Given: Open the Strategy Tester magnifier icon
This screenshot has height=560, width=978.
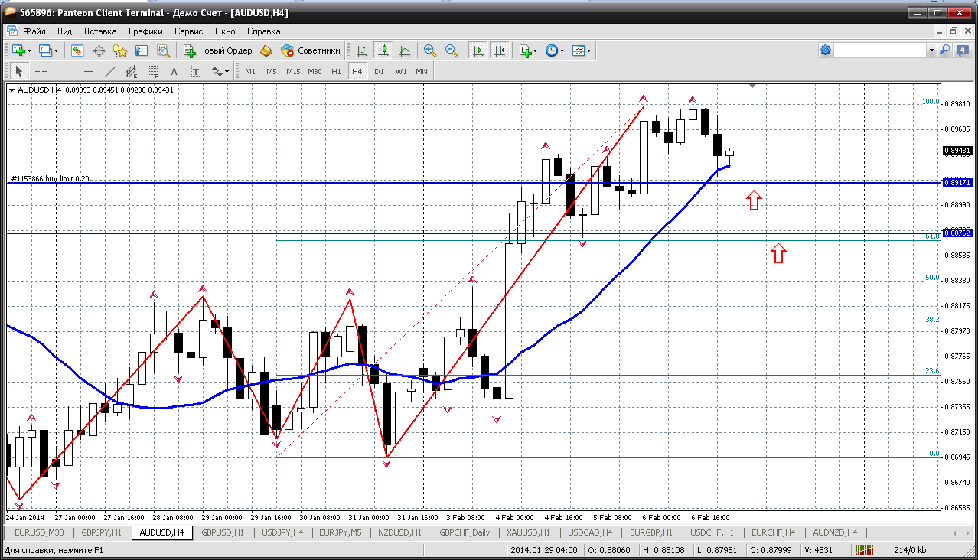Looking at the screenshot, I should coord(163,50).
